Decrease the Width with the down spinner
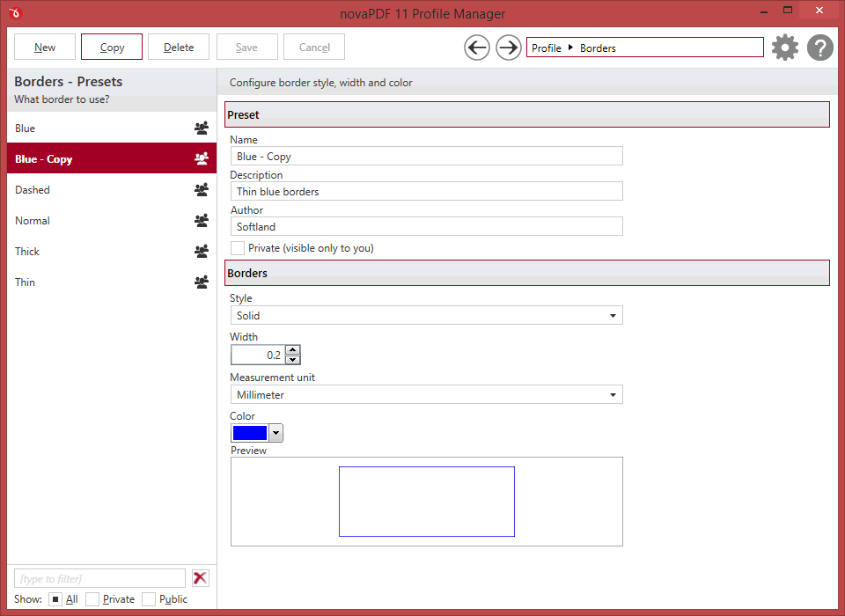845x616 pixels. (292, 359)
